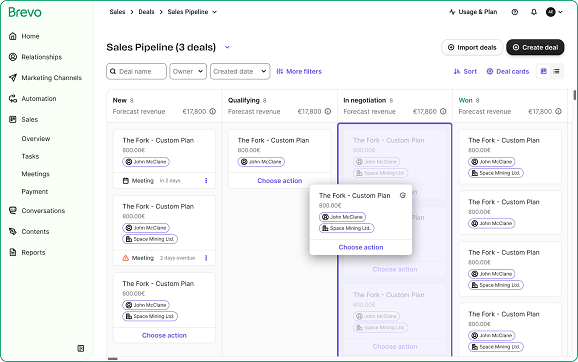Click the Deals breadcrumb

146,12
